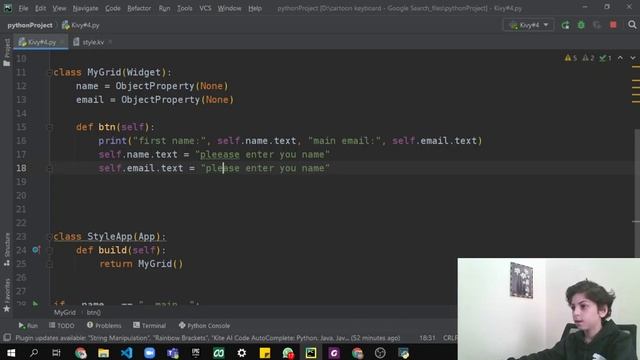Open the File menu

(x=23, y=8)
